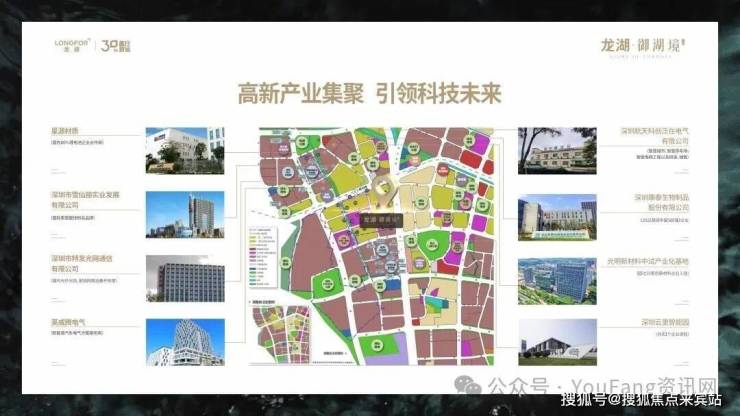Open the 深圳市雪仙丽实业发展 building photo
This screenshot has width=740, height=416.
pos(185,213)
